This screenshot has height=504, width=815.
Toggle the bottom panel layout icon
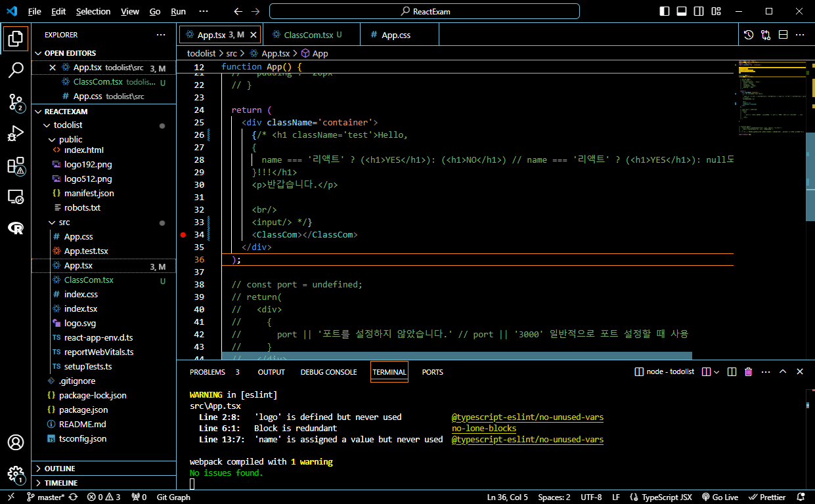click(682, 11)
